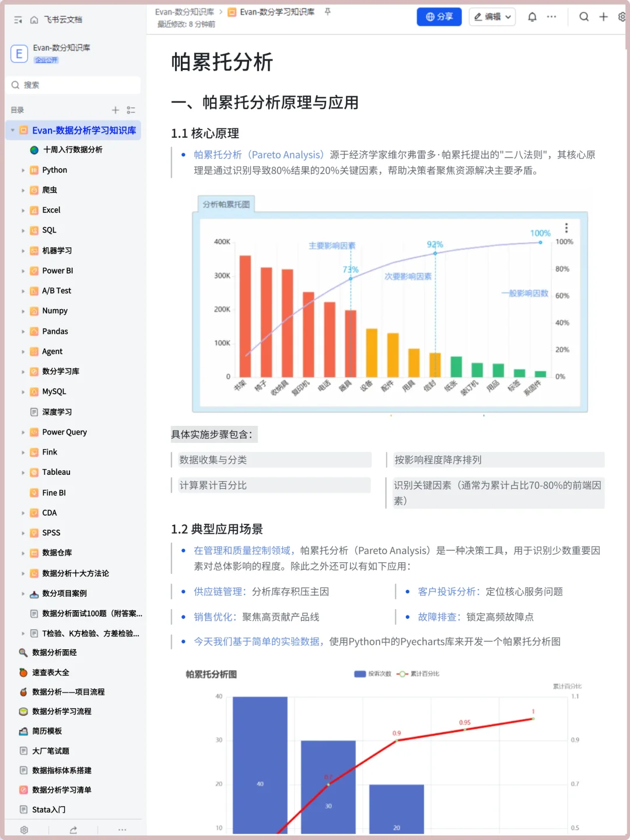630x840 pixels.
Task: Select the 分析帕累托图 chart tab
Action: (226, 204)
